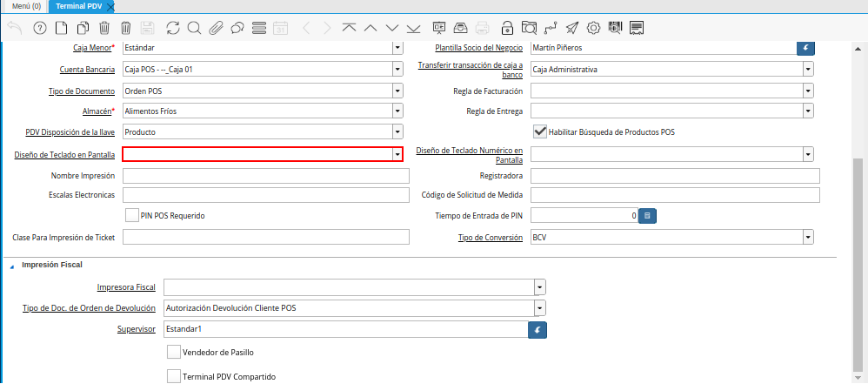Enable PIN POS Requerido checkbox
868x384 pixels.
[131, 216]
